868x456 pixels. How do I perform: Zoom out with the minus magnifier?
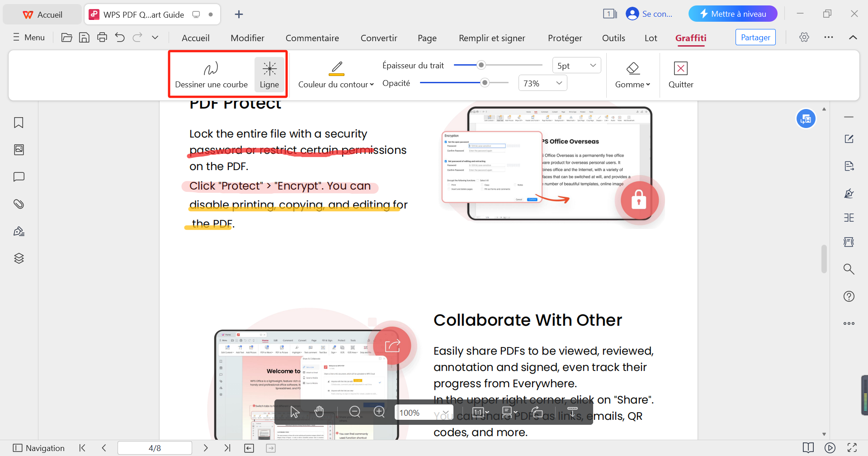point(355,412)
